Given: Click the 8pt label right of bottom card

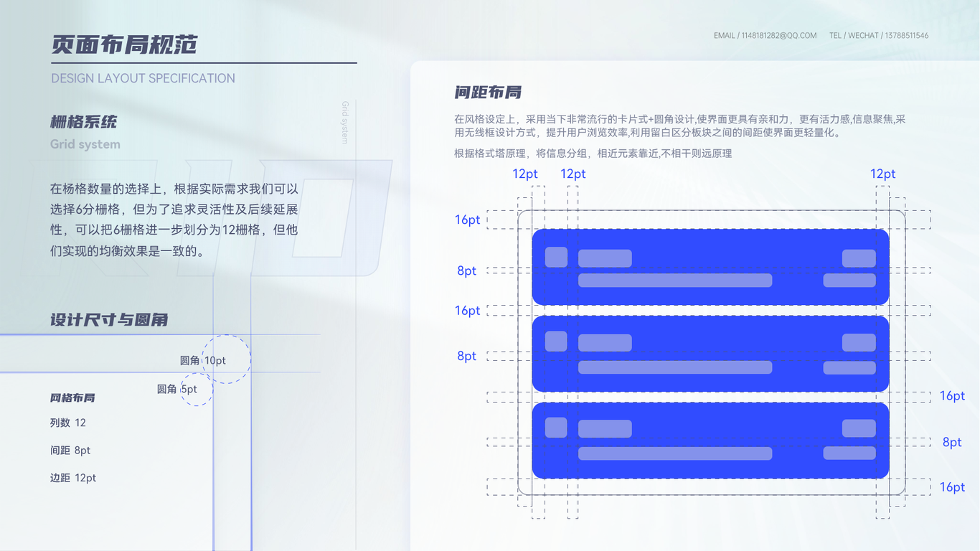Looking at the screenshot, I should tap(952, 442).
